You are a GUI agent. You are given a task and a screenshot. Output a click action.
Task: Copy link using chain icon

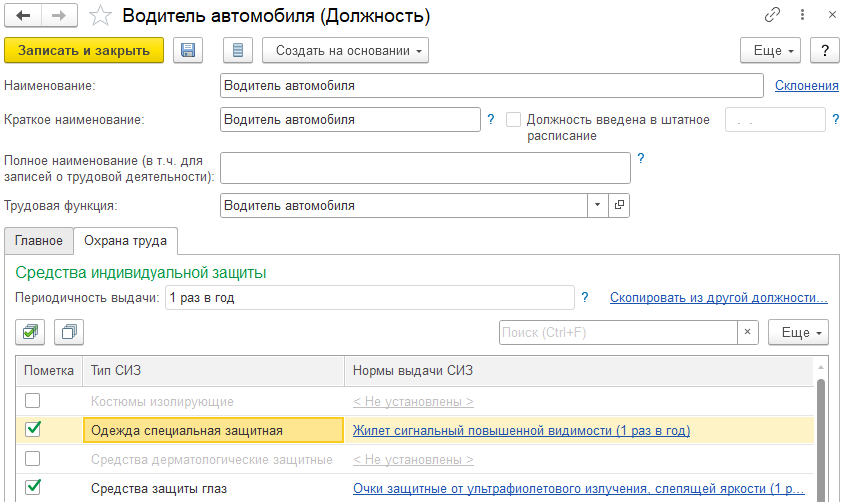coord(772,16)
